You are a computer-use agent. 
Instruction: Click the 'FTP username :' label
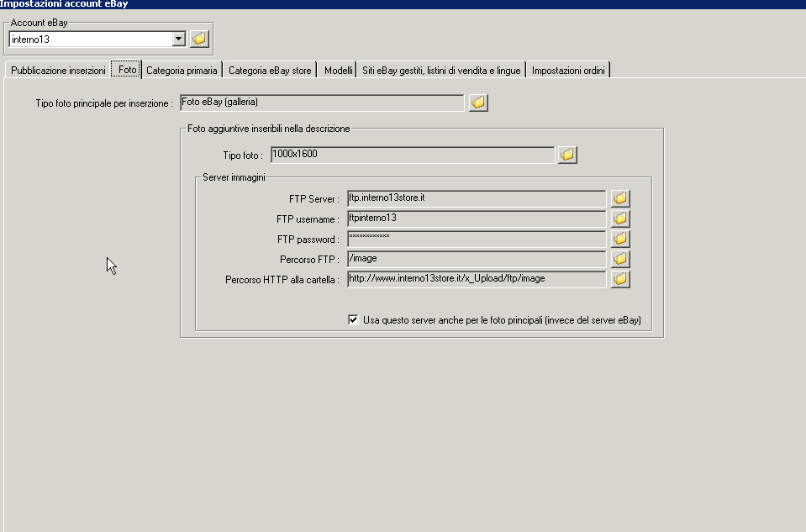pyautogui.click(x=308, y=219)
